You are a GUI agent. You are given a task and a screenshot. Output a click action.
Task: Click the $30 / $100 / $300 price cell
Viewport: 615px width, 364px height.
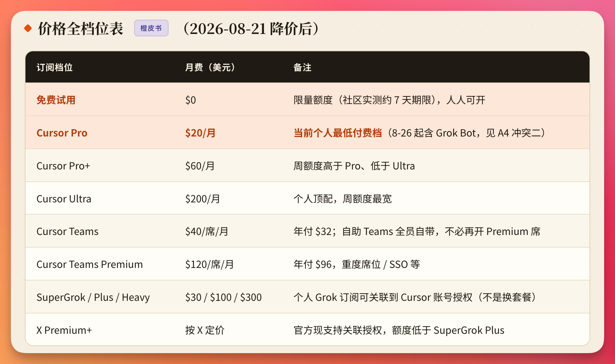click(x=224, y=297)
